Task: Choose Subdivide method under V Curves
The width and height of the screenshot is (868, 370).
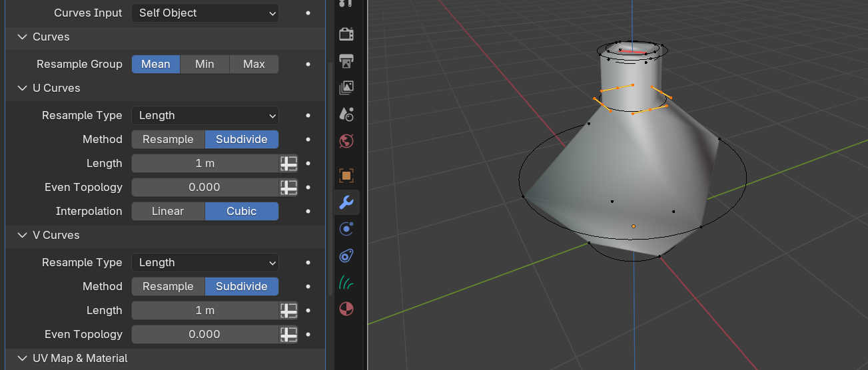Action: click(x=242, y=286)
